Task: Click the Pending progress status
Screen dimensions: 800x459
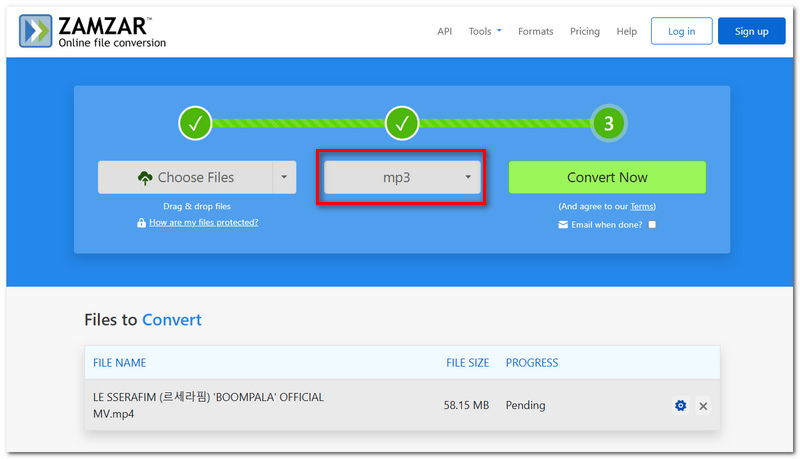Action: [x=525, y=405]
